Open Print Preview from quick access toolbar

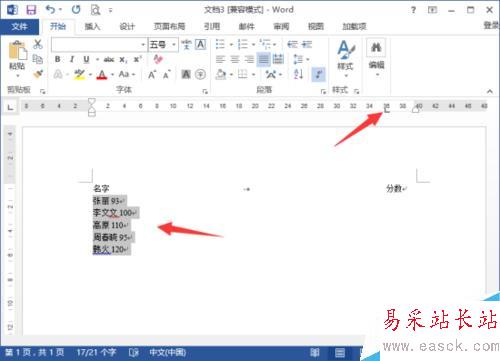pyautogui.click(x=95, y=10)
